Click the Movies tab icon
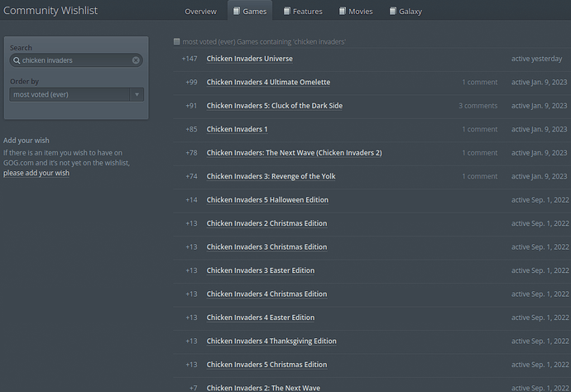This screenshot has height=392, width=571. 343,12
